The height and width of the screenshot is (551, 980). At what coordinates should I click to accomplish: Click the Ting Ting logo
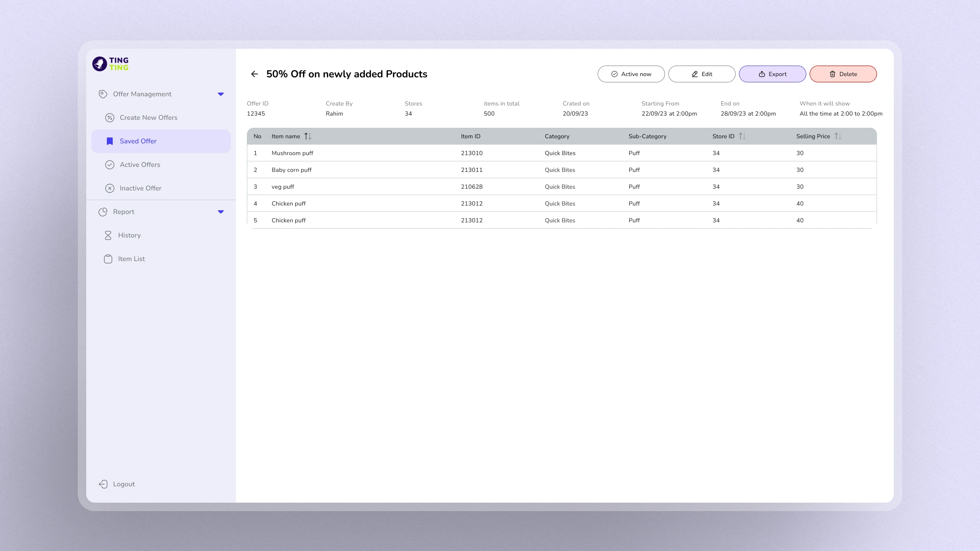point(111,64)
